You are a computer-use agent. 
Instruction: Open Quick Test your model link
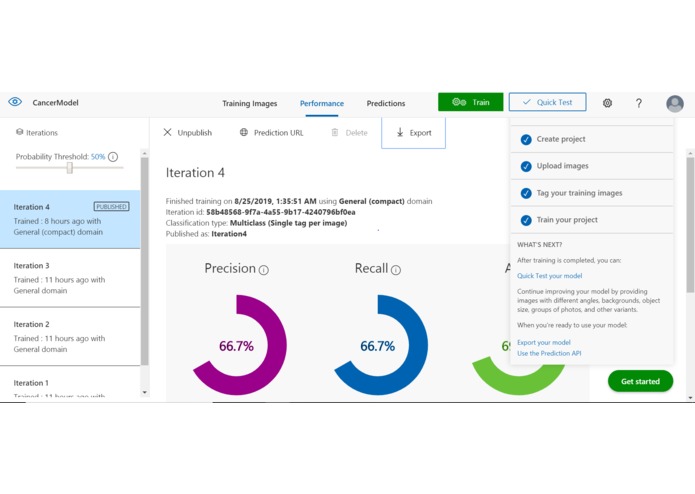550,276
